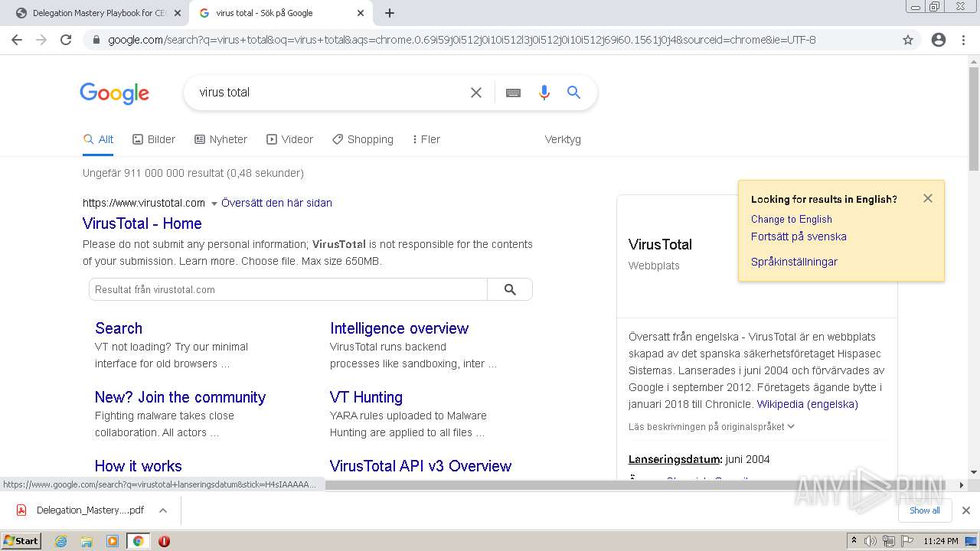The image size is (980, 551).
Task: Open Språkinställningar language settings
Action: coord(794,262)
